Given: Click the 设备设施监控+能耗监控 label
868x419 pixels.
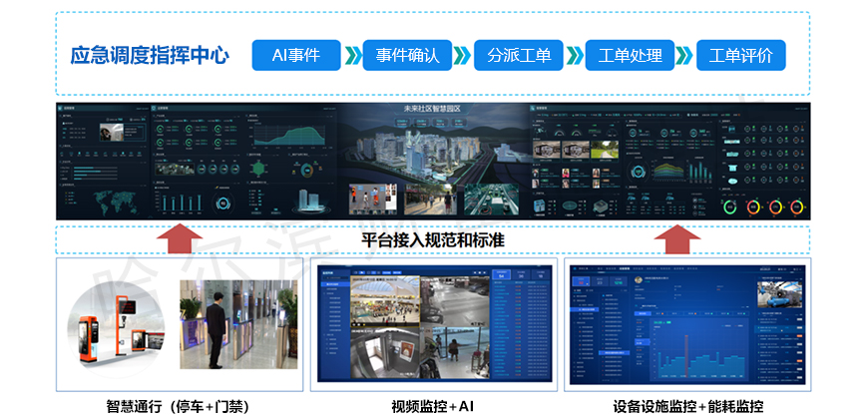Looking at the screenshot, I should point(688,406).
